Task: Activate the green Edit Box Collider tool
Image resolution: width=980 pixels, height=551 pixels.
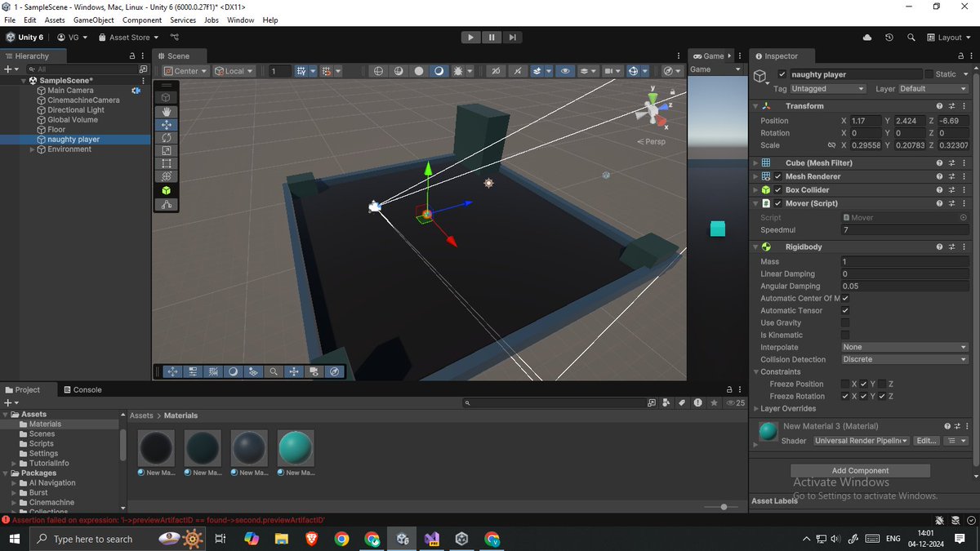Action: (x=167, y=190)
